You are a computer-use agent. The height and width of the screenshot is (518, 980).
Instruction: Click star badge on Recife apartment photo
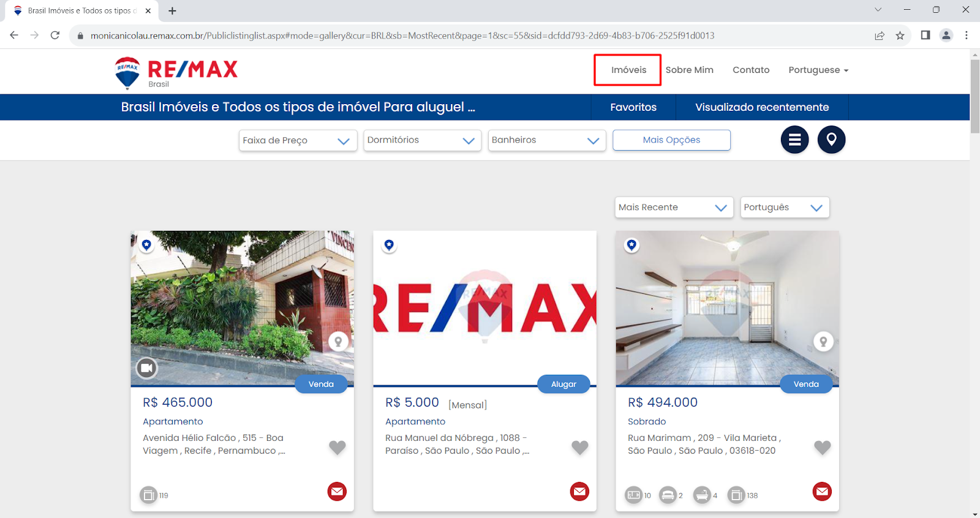[x=146, y=246]
